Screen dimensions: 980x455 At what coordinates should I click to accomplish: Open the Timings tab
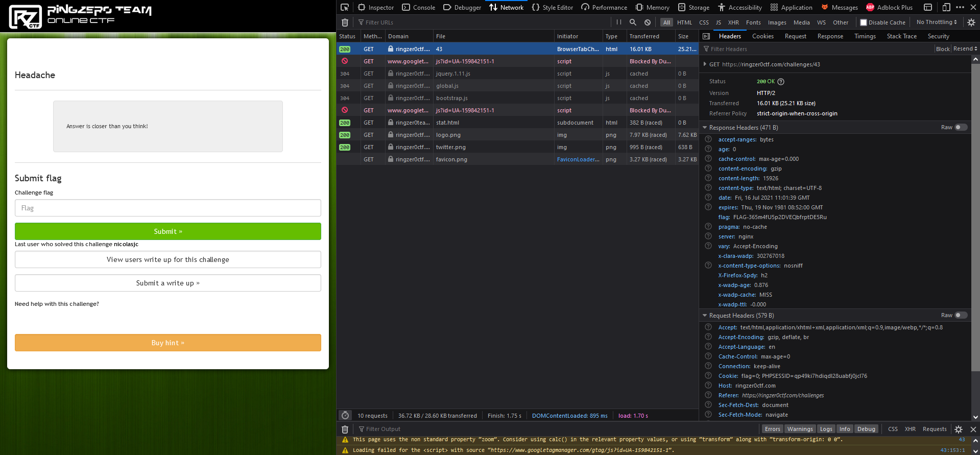[865, 36]
